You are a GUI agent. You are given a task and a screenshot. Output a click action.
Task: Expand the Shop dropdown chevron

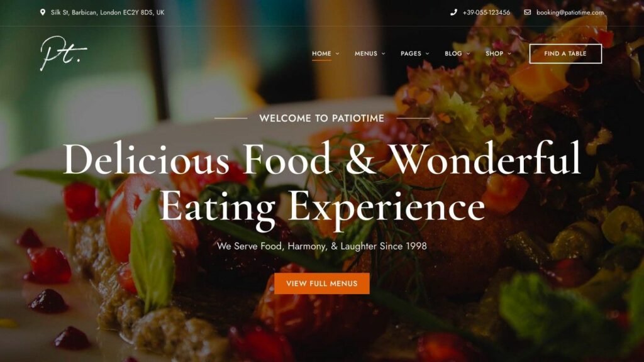pyautogui.click(x=509, y=54)
